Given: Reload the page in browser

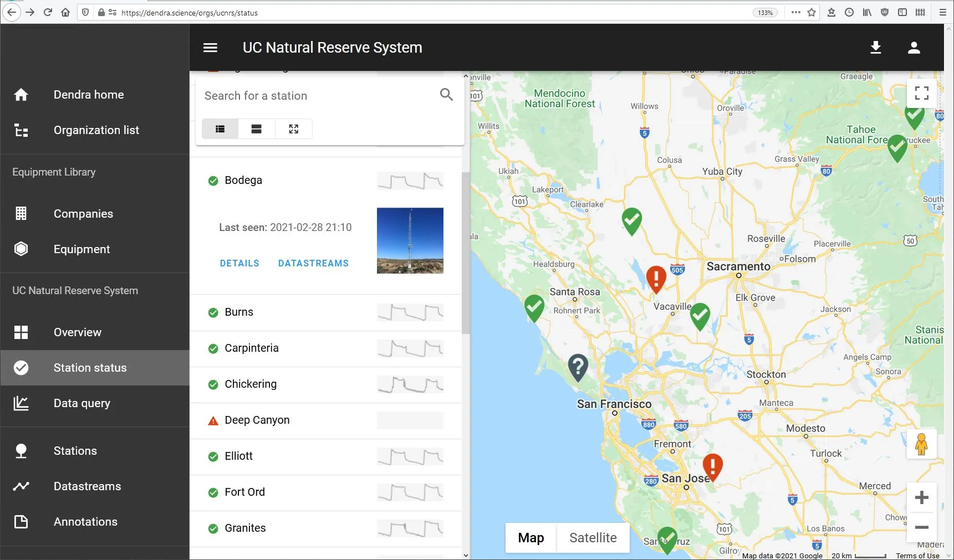Looking at the screenshot, I should (48, 12).
